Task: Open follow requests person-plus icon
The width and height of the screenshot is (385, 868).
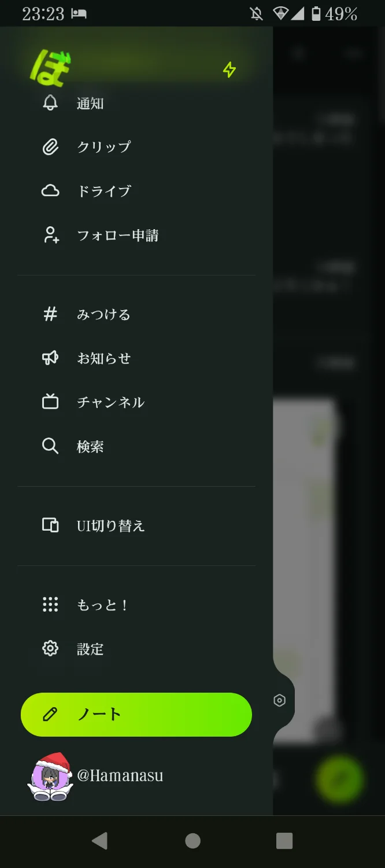Action: [x=51, y=235]
